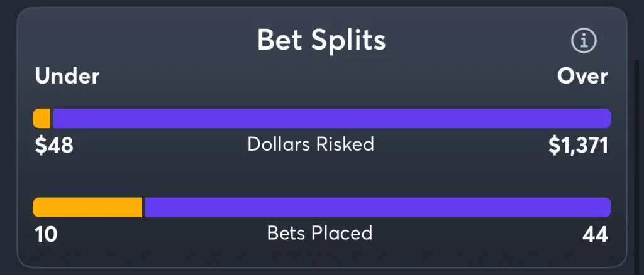Click right rounded end of Dollars Risked bar
Image resolution: width=644 pixels, height=275 pixels.
click(606, 119)
